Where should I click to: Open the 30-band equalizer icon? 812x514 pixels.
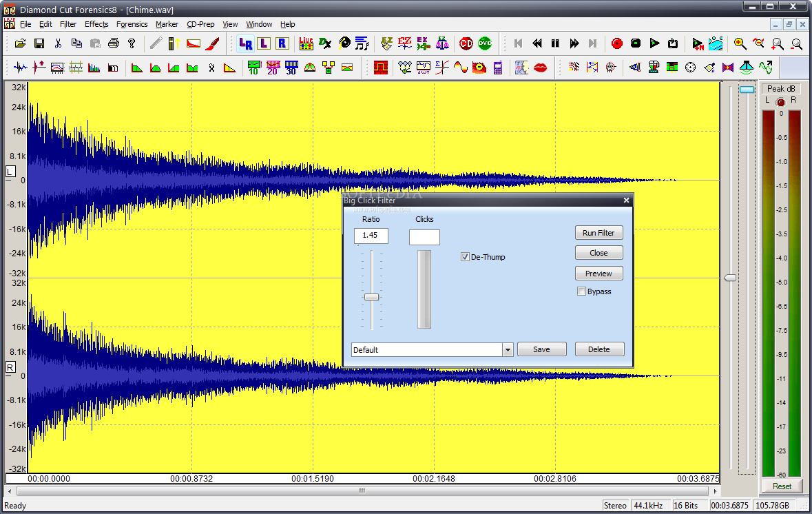291,68
